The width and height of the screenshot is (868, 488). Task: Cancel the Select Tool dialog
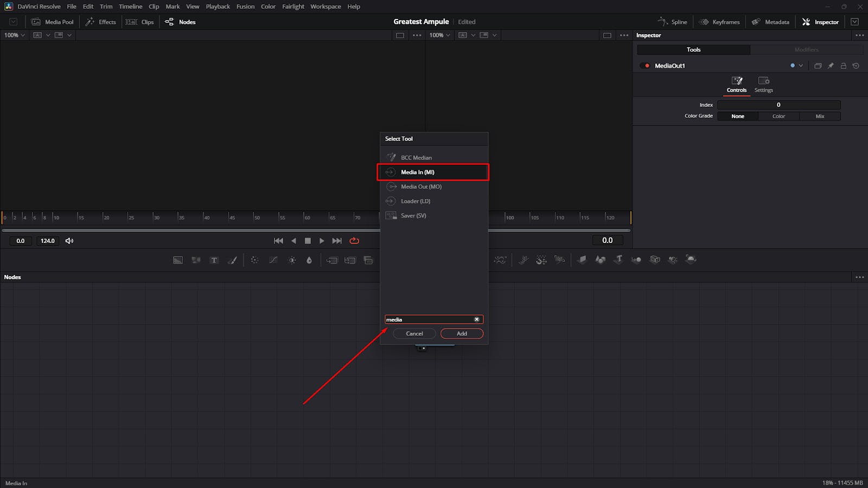414,333
